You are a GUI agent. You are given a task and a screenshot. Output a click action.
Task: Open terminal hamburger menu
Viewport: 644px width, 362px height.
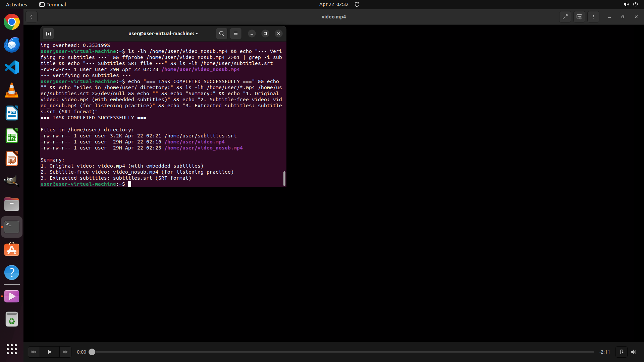click(236, 34)
